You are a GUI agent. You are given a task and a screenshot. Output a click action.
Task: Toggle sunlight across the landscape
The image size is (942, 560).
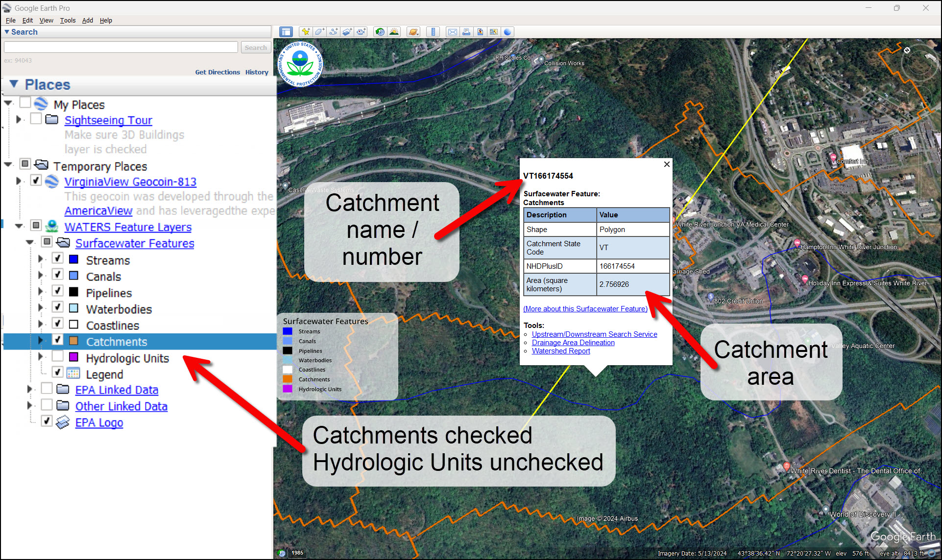[394, 32]
